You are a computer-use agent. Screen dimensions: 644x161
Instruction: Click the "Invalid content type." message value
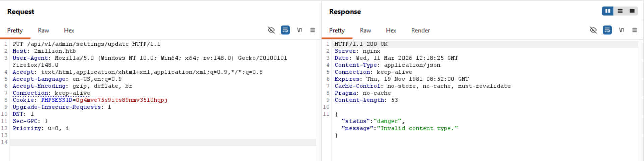(x=417, y=128)
